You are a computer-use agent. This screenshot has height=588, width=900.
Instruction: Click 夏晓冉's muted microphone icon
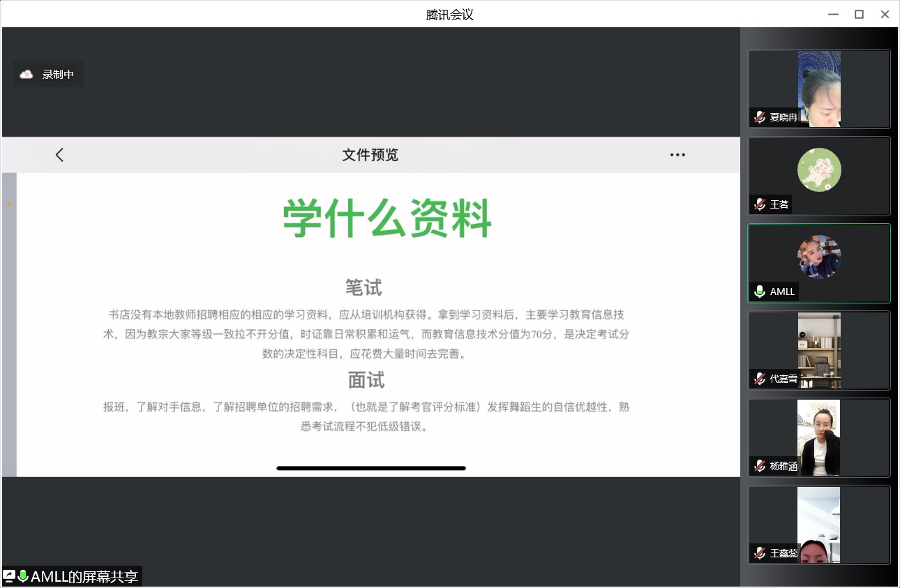[759, 117]
